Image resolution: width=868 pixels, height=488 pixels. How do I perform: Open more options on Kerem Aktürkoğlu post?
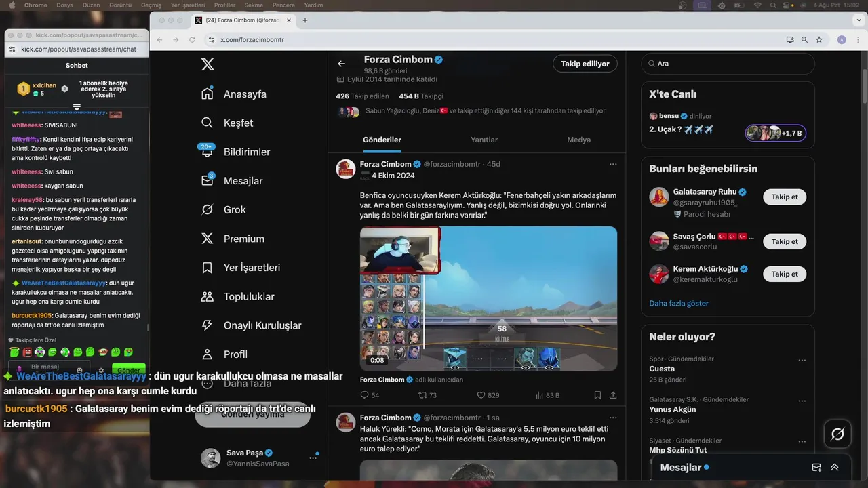click(613, 164)
